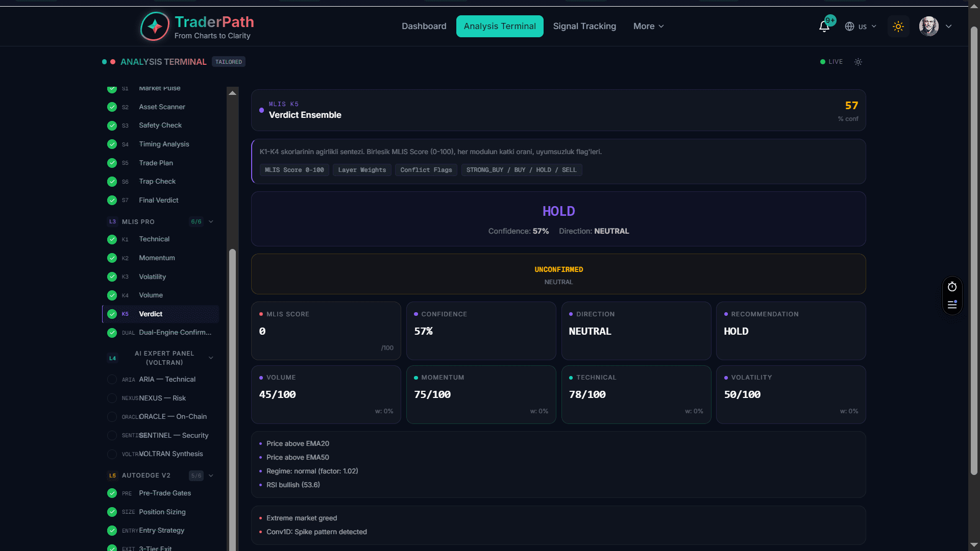
Task: Click STRONG_BUY / BUY / HOLD / SELL tag
Action: pos(521,170)
